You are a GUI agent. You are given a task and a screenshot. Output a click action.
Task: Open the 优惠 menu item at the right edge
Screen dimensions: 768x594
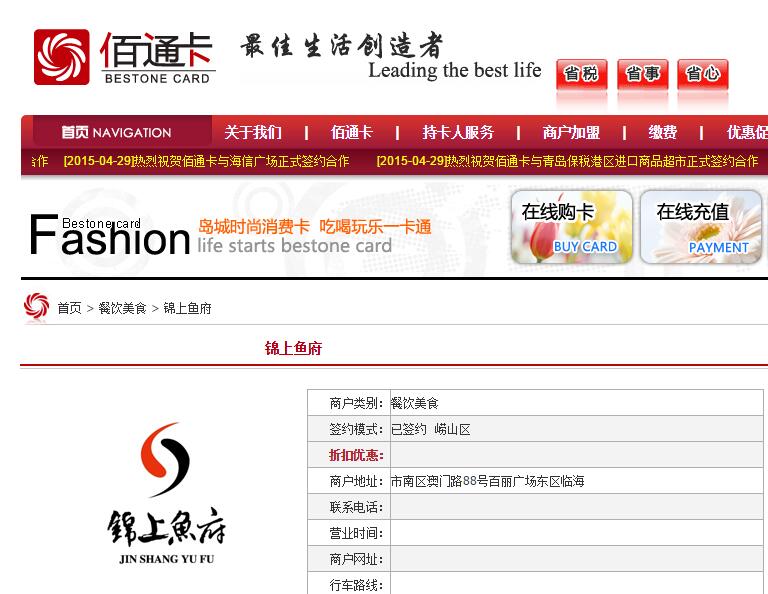point(747,132)
